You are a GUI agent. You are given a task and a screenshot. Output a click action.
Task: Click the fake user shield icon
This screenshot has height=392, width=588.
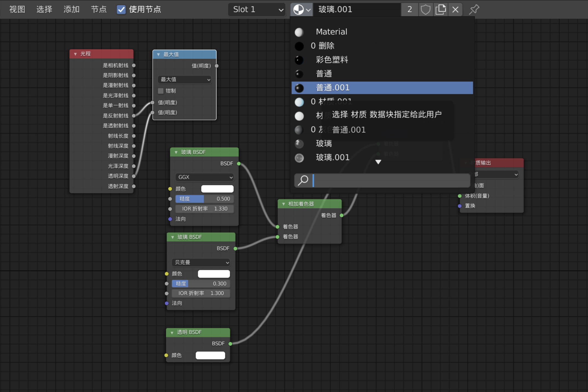click(x=425, y=10)
